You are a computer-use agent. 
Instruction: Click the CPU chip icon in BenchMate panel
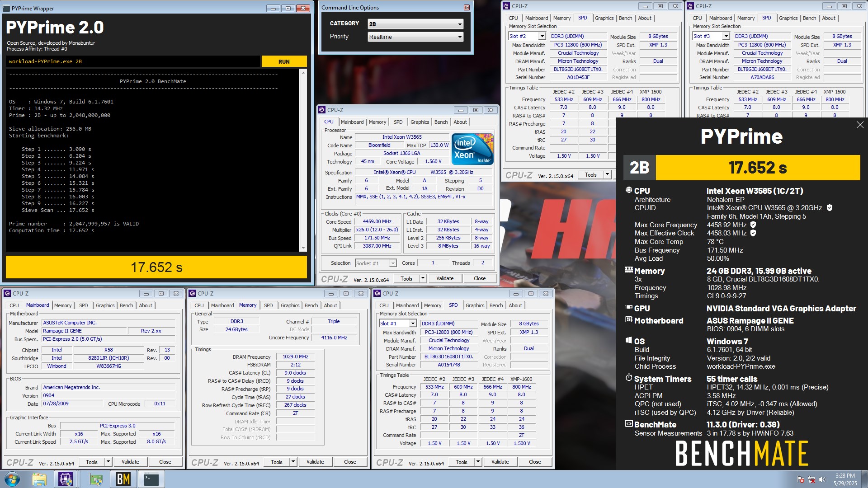628,190
